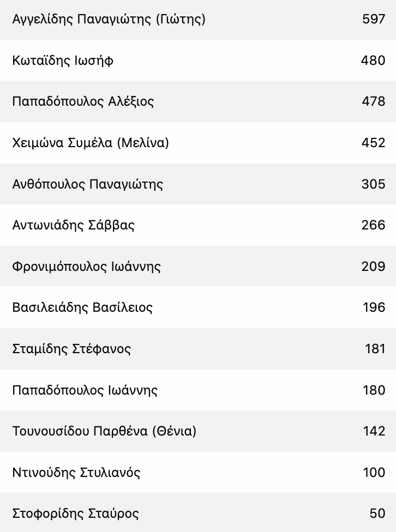
Task: Select Τουνουσίδου Παρθένα (Θένια) row
Action: point(198,431)
